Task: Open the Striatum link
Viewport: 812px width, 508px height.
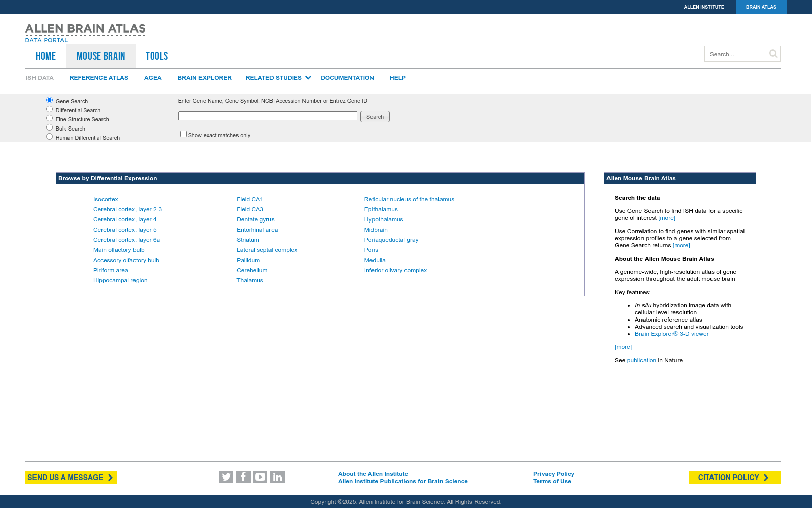Action: (x=248, y=240)
